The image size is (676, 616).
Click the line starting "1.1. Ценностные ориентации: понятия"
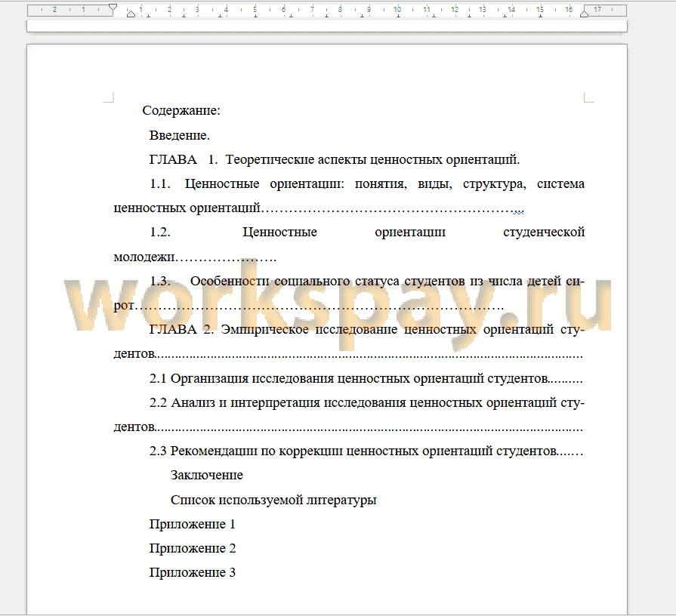coord(367,184)
